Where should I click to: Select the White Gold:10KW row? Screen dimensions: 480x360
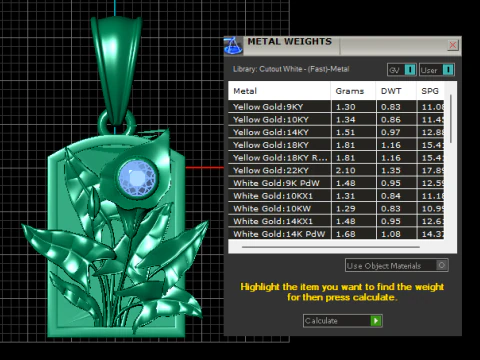click(336, 208)
